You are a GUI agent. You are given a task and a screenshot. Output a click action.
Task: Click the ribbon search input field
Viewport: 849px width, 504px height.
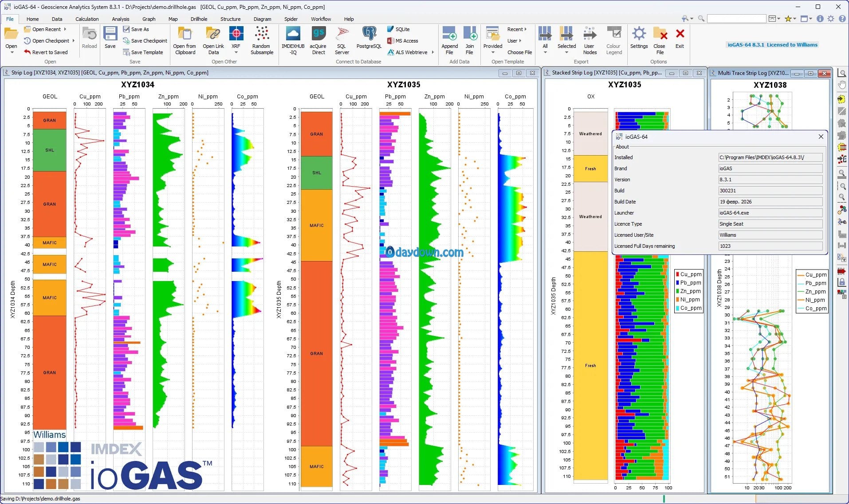[x=736, y=19]
